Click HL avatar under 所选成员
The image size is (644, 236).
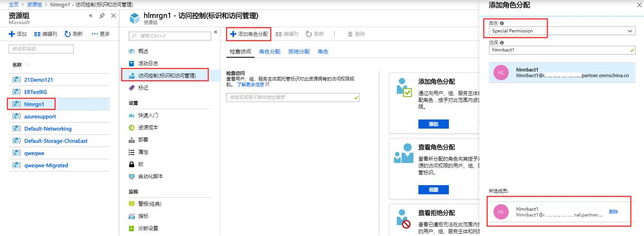pyautogui.click(x=501, y=212)
